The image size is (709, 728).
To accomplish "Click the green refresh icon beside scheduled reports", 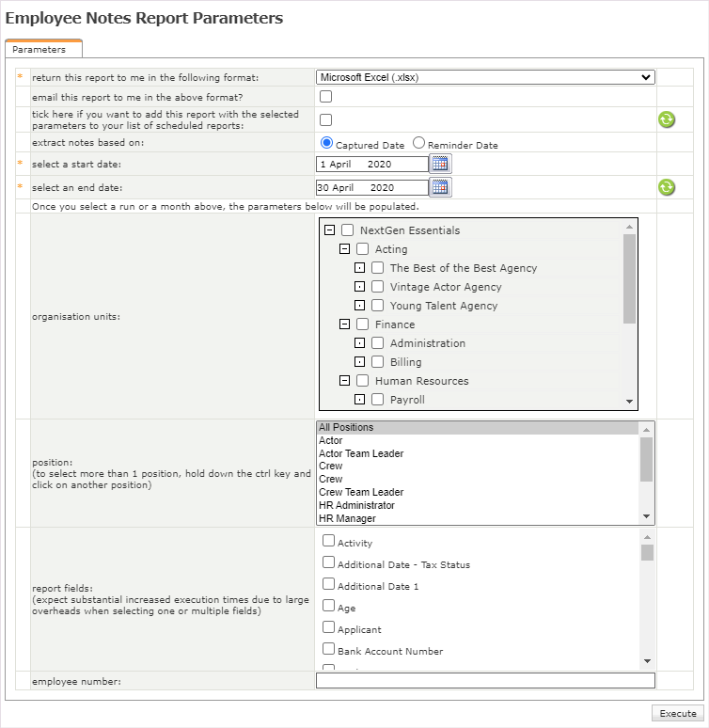I will pyautogui.click(x=667, y=119).
